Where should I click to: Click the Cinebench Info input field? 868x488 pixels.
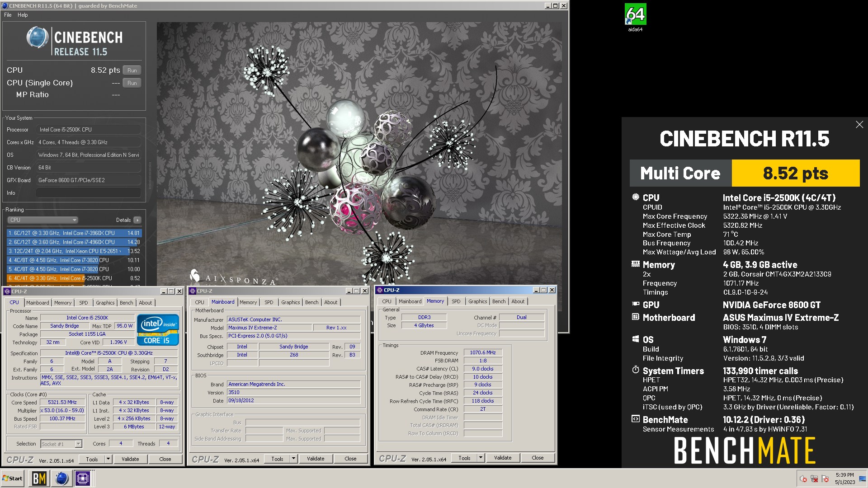(x=89, y=193)
